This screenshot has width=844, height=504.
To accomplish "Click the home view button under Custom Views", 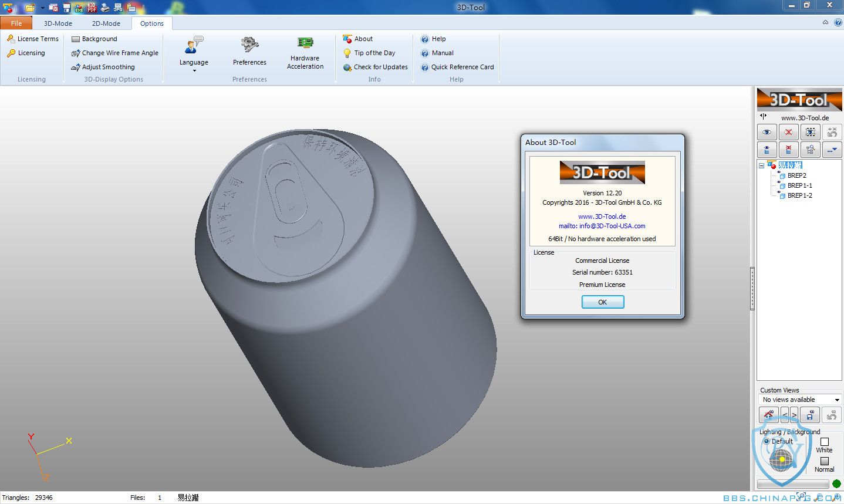I will [x=768, y=415].
